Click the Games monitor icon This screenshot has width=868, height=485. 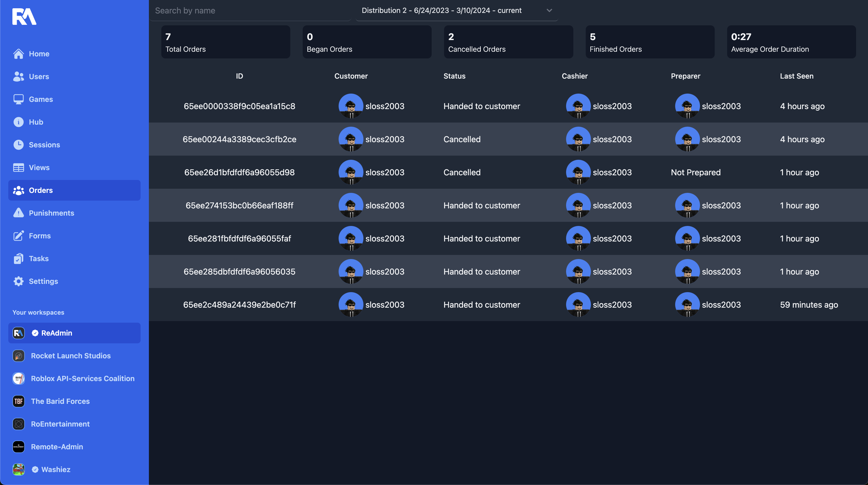[x=18, y=100]
